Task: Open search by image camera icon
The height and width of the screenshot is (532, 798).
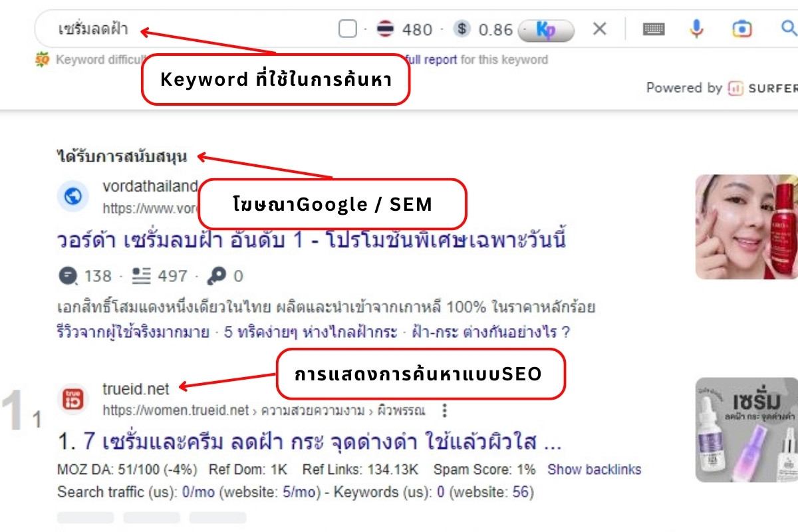Action: pyautogui.click(x=741, y=29)
